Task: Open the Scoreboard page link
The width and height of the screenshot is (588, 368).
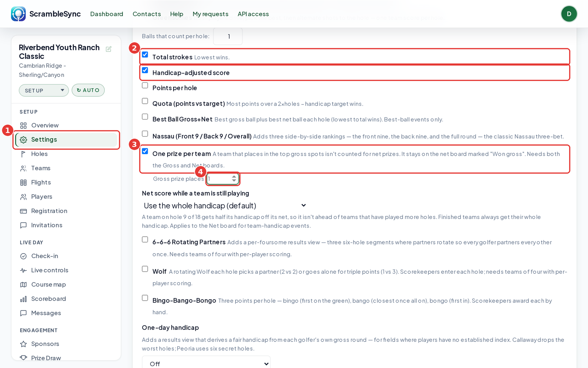Action: tap(49, 299)
